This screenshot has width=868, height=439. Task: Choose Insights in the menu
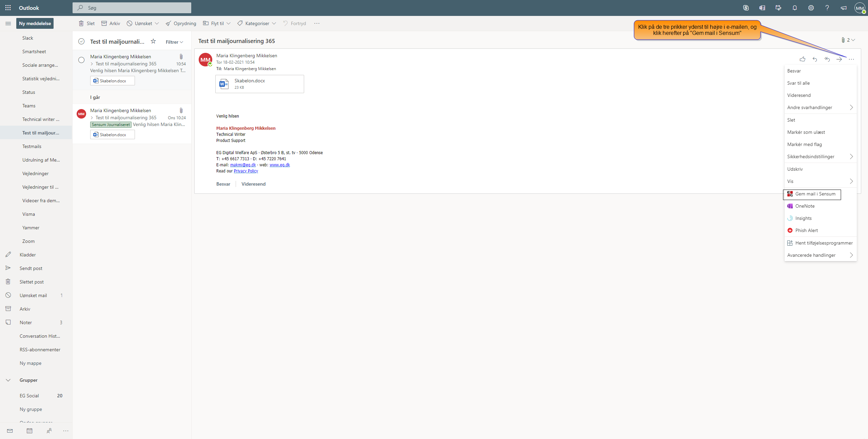pyautogui.click(x=821, y=218)
